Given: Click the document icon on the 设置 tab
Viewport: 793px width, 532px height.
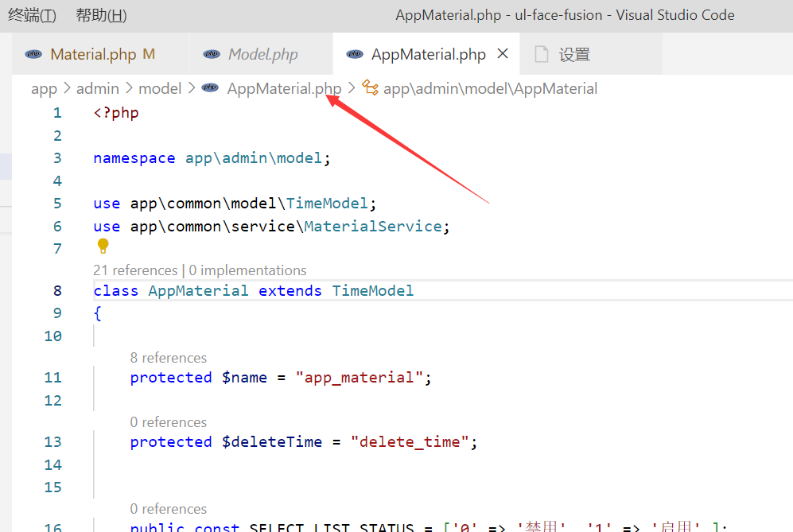Looking at the screenshot, I should tap(541, 54).
